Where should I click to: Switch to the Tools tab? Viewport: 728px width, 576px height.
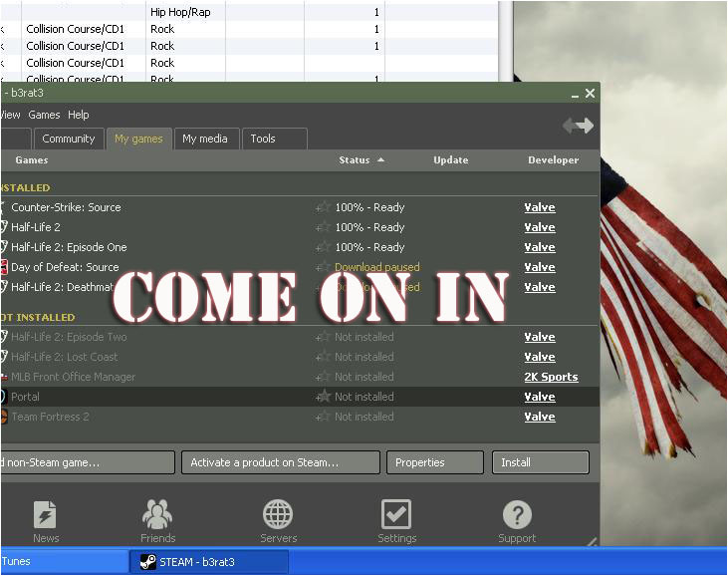(x=274, y=139)
